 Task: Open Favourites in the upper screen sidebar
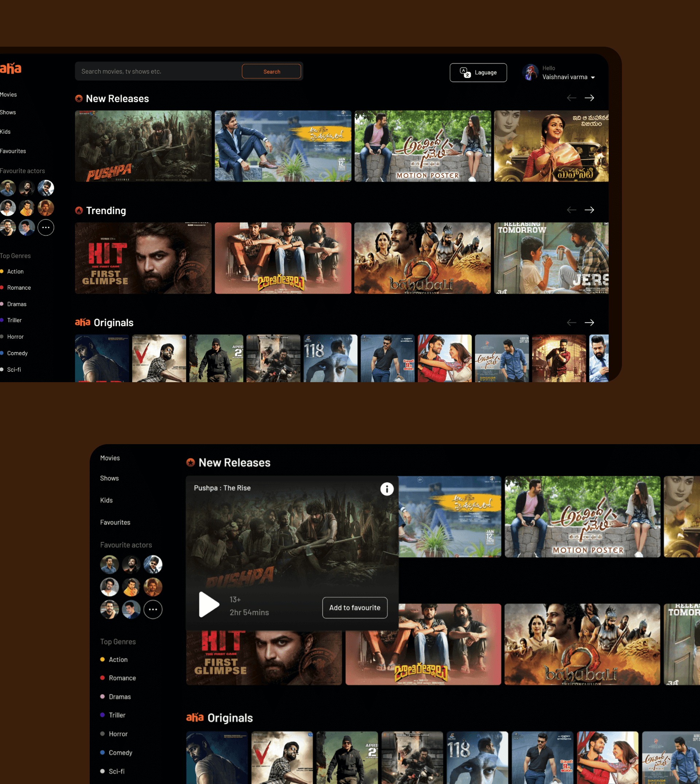coord(13,151)
